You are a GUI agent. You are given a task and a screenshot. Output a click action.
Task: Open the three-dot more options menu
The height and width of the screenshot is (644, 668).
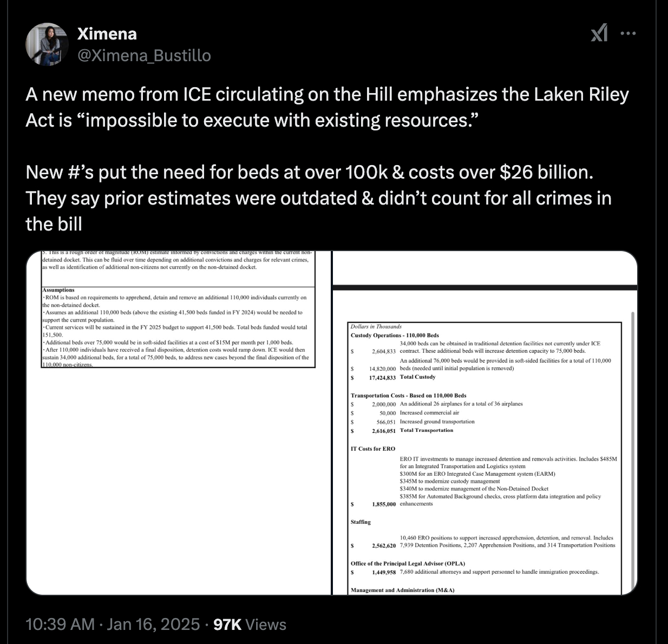(x=628, y=34)
